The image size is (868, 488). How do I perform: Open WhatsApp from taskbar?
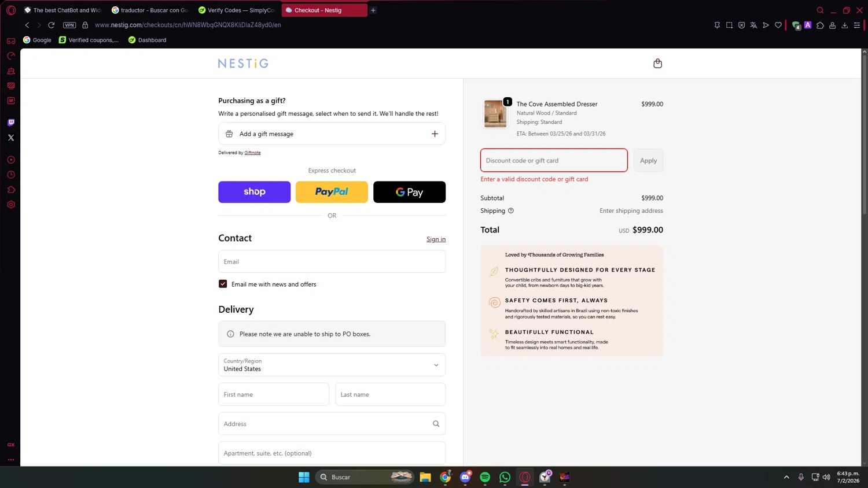505,477
